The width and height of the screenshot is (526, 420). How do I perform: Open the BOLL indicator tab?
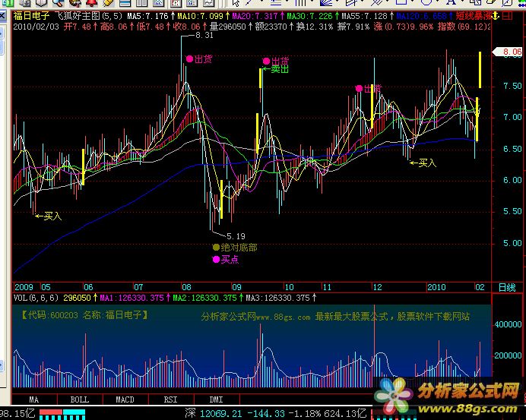pyautogui.click(x=79, y=399)
